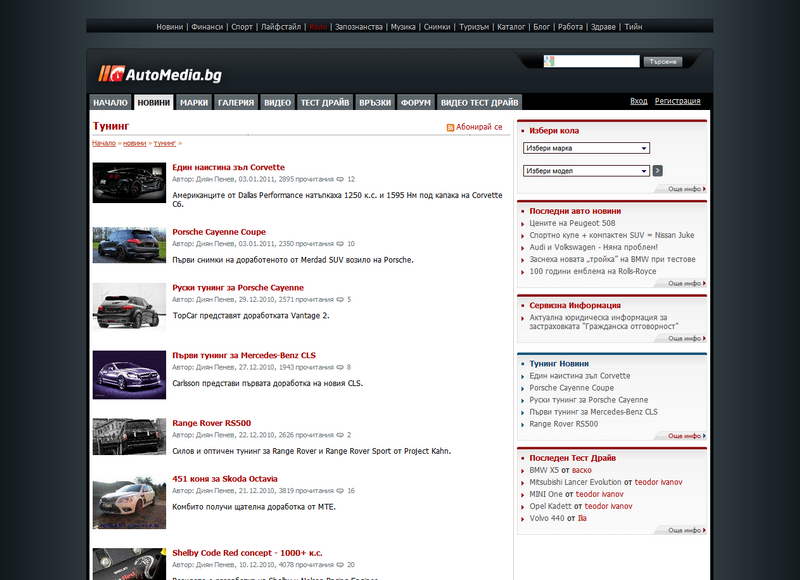
Task: Open Туризъм in the top portal menu
Action: click(x=474, y=27)
